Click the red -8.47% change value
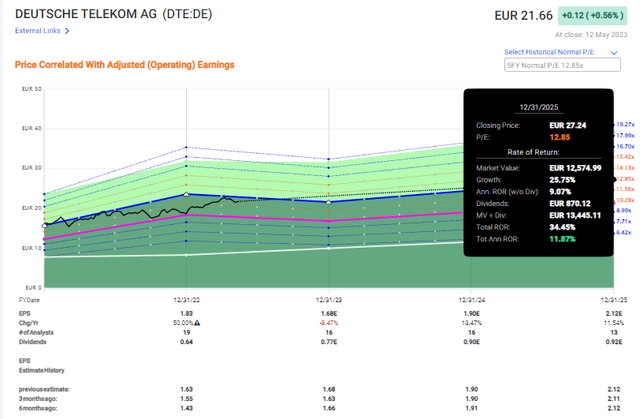The image size is (640, 419). (329, 323)
